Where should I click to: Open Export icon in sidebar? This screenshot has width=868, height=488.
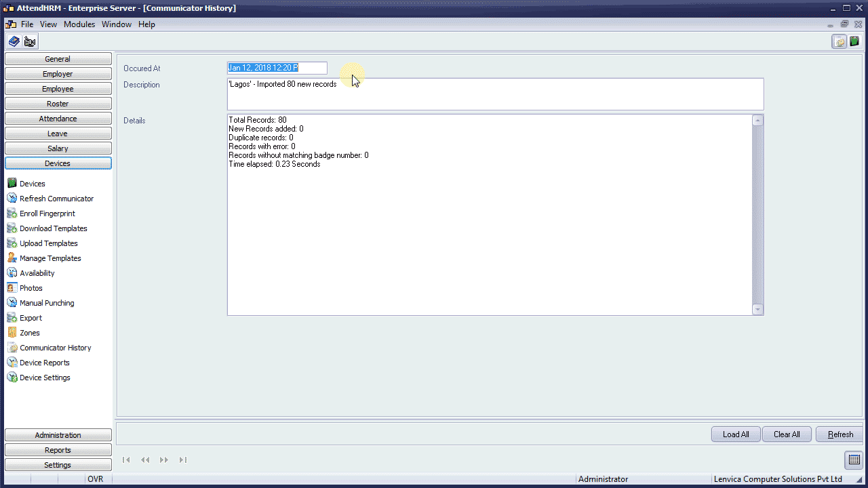point(12,318)
